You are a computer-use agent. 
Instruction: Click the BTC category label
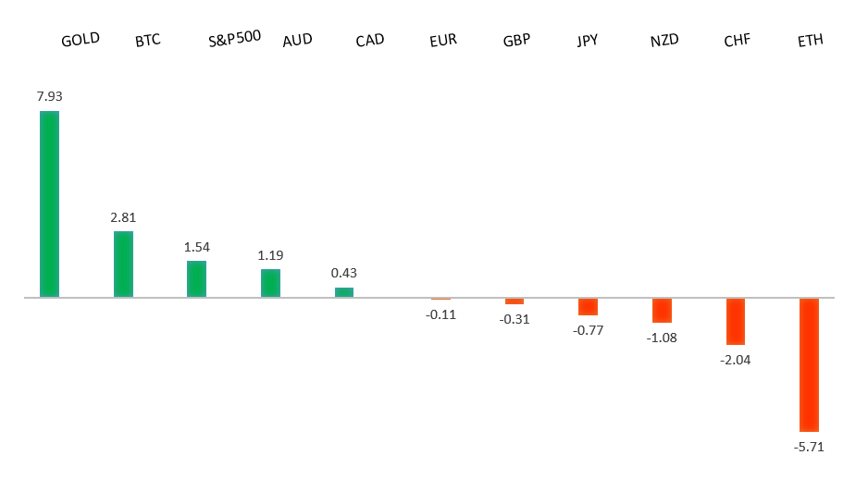tap(148, 41)
